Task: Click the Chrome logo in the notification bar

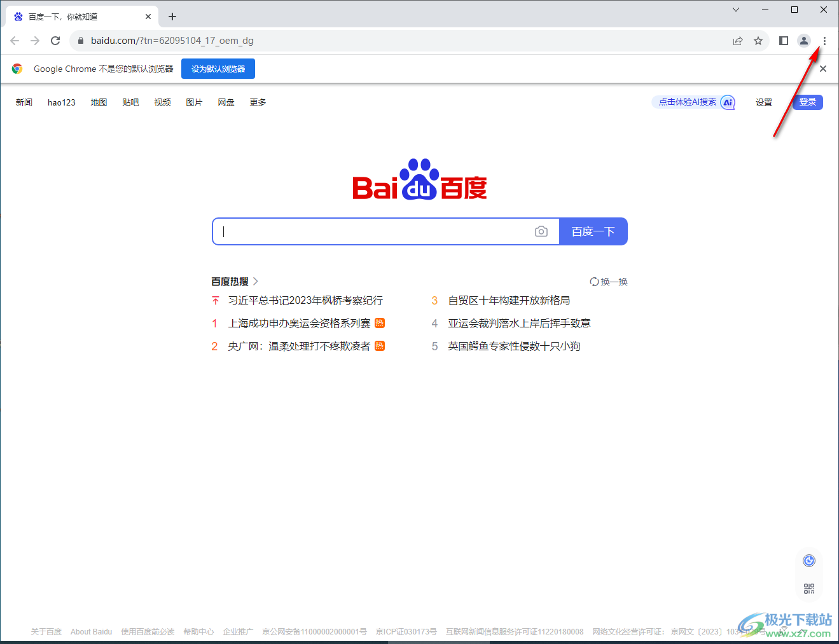Action: 17,69
